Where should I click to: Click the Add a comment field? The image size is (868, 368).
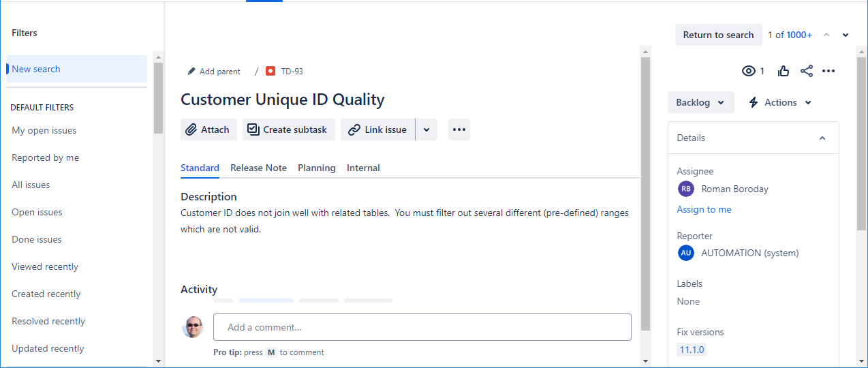click(x=422, y=327)
